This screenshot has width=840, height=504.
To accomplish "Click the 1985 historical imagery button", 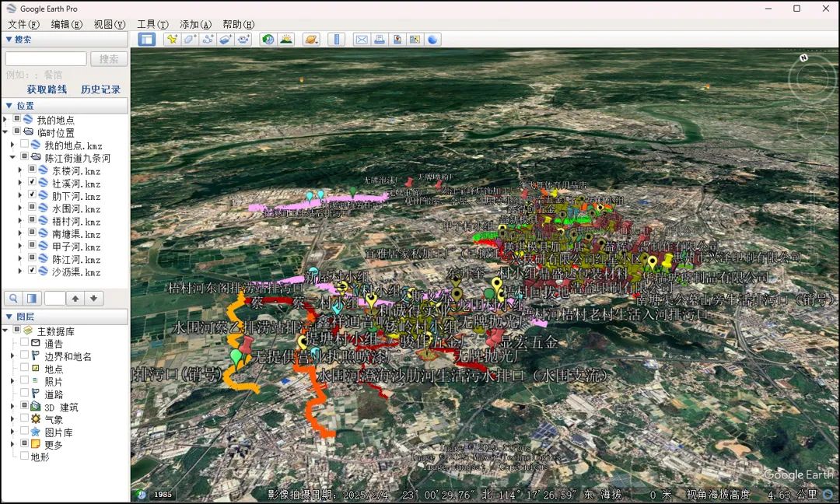I will 163,495.
